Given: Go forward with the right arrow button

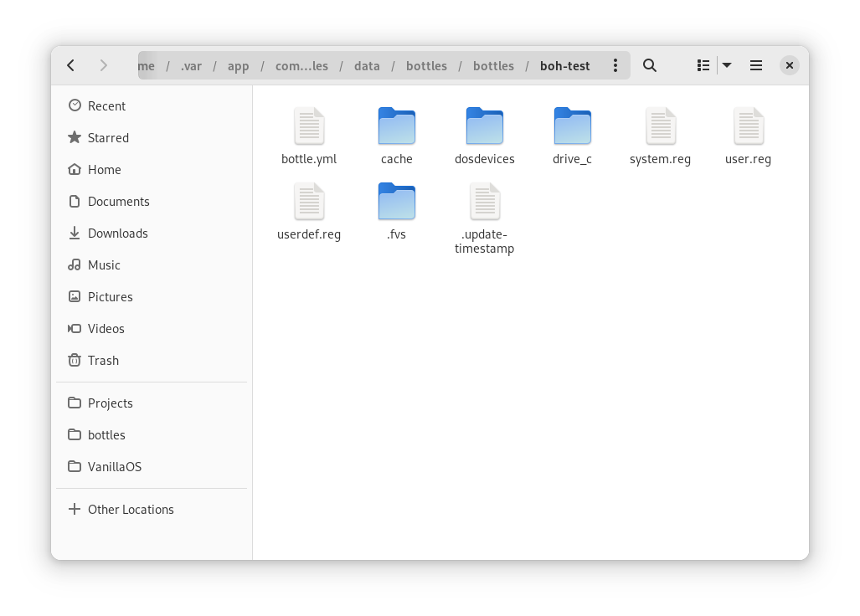Looking at the screenshot, I should click(x=104, y=66).
